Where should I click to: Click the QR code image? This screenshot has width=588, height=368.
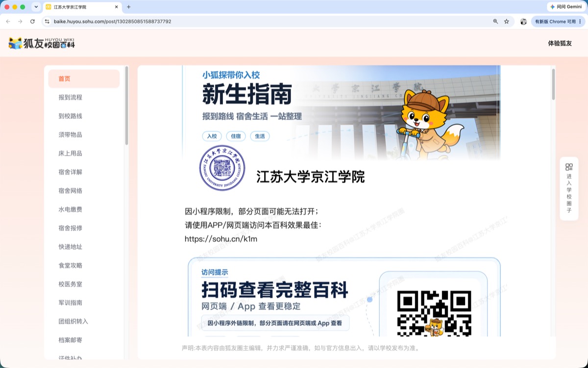click(x=434, y=314)
